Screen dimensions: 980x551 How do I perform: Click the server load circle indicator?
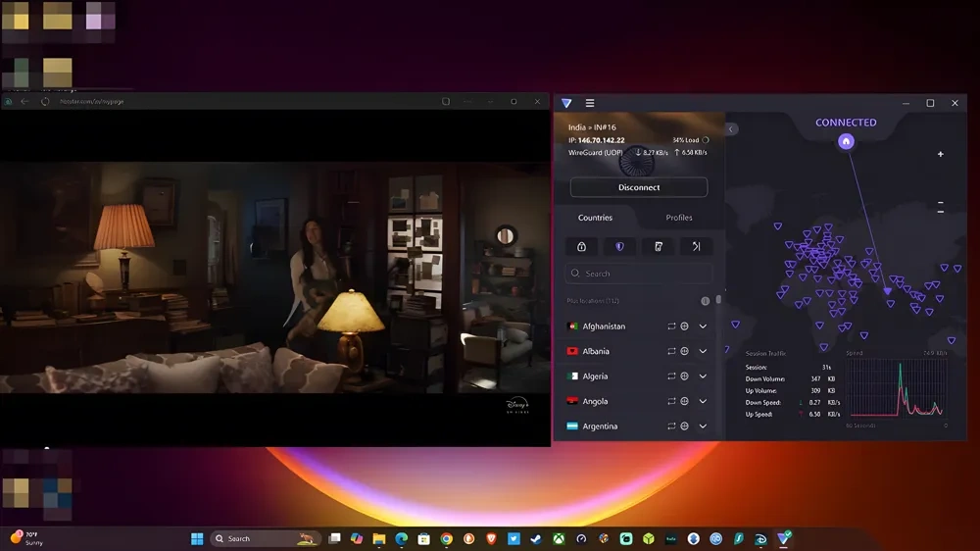coord(705,140)
